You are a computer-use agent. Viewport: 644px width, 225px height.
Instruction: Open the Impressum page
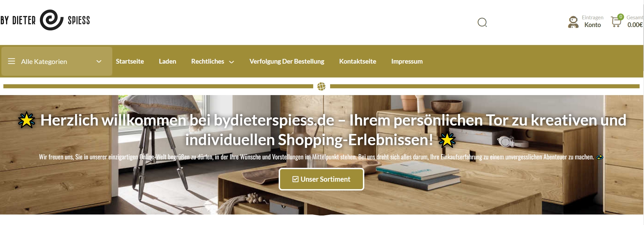407,61
